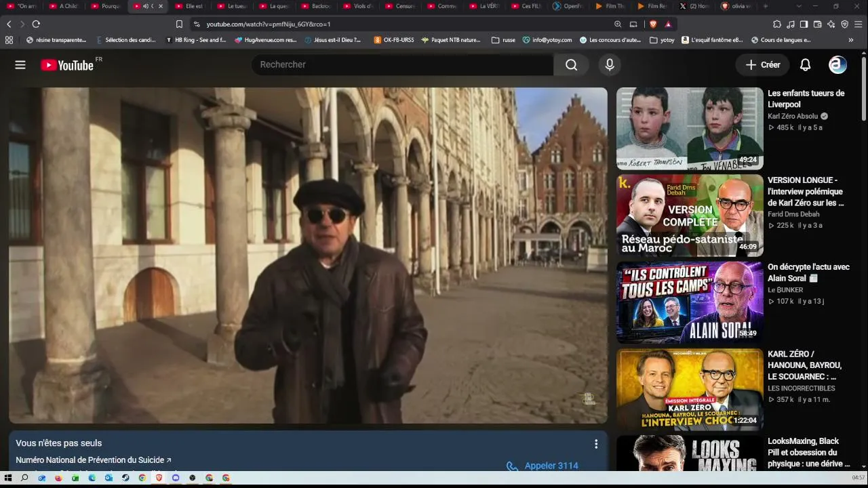868x488 pixels.
Task: Open the 'russe' bookmarks folder
Action: coord(503,40)
